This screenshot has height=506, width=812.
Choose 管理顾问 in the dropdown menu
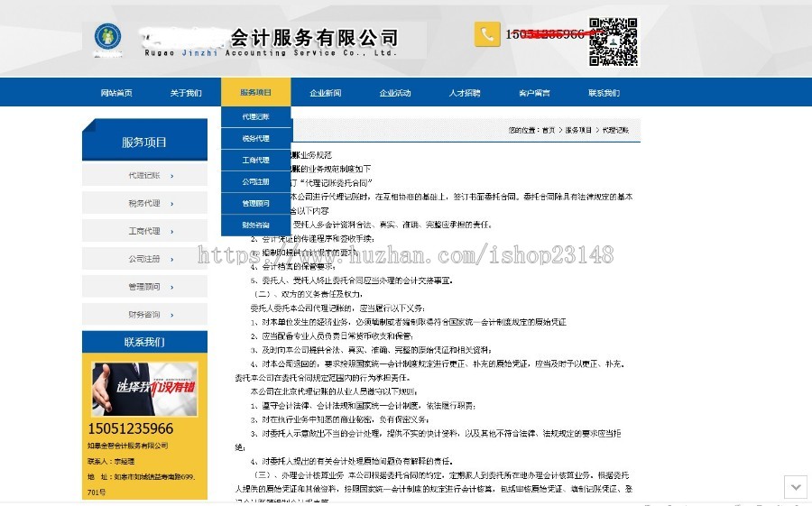point(256,204)
